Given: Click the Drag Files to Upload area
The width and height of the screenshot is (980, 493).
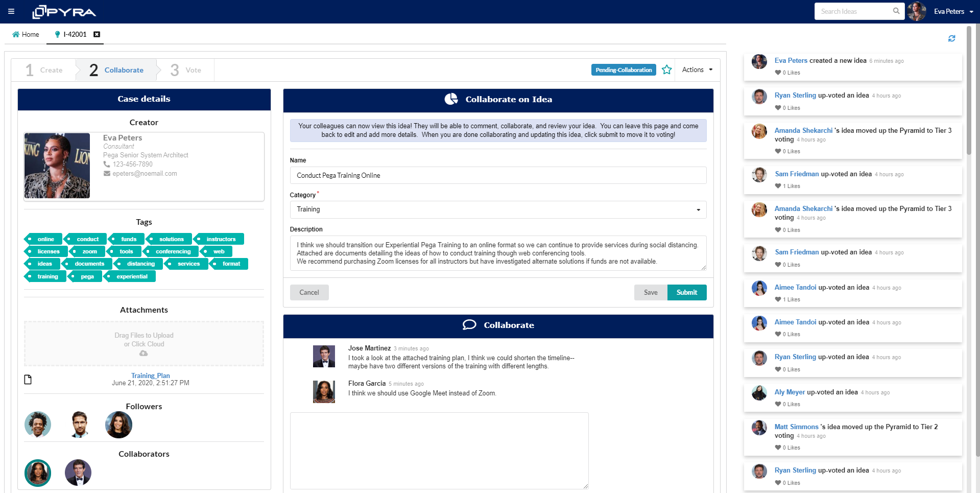Looking at the screenshot, I should (x=144, y=343).
